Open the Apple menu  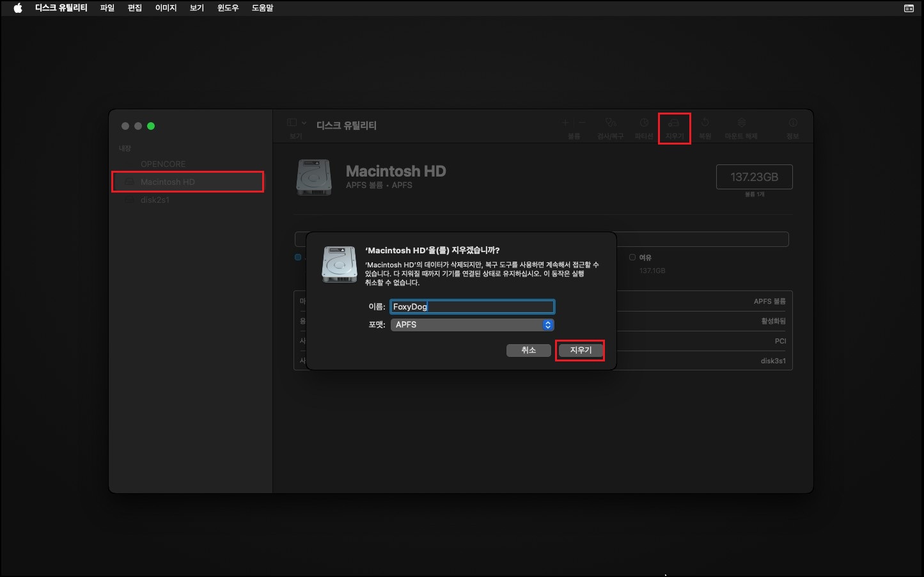pyautogui.click(x=18, y=8)
